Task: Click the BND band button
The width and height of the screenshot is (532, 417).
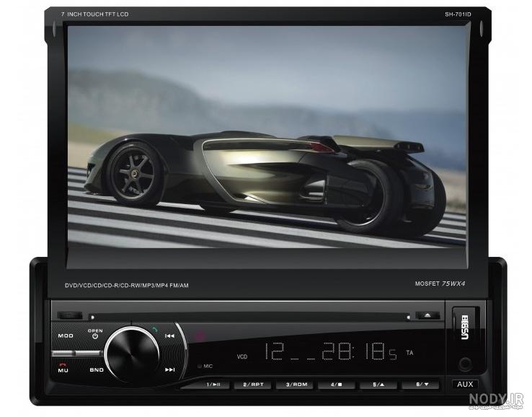Action: point(97,370)
